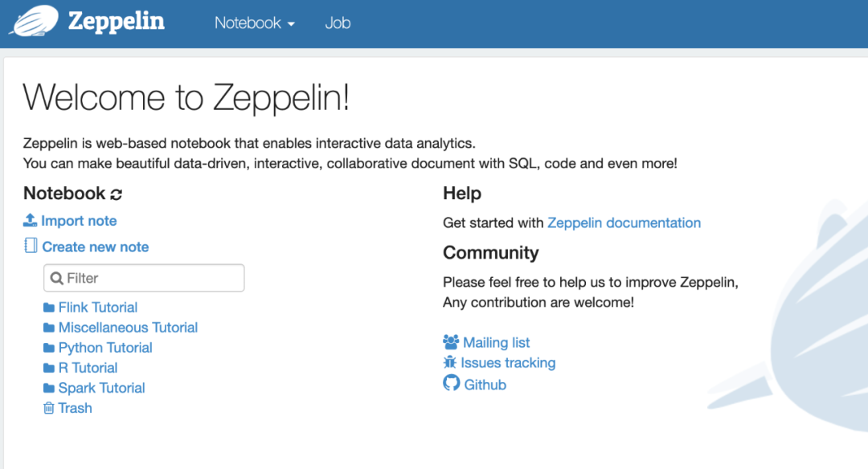868x469 pixels.
Task: Click the refresh notebook list icon
Action: [x=117, y=194]
